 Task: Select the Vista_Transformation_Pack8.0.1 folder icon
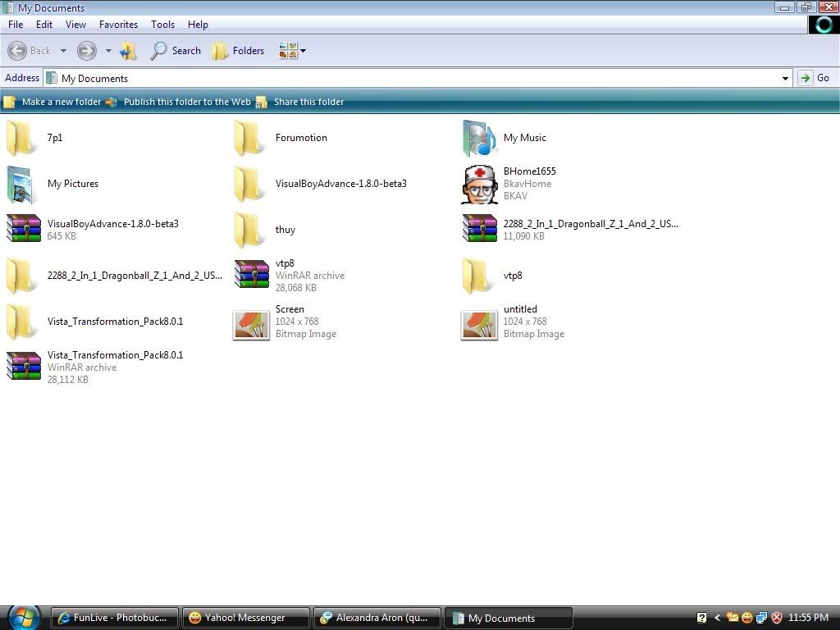(21, 322)
